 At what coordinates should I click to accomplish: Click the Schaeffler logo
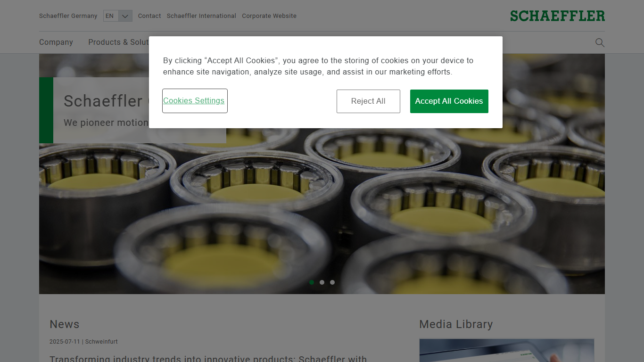[557, 16]
